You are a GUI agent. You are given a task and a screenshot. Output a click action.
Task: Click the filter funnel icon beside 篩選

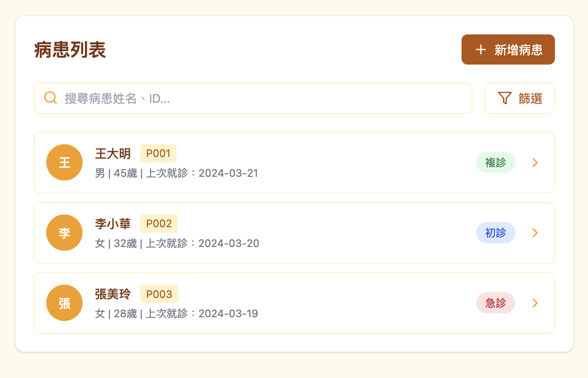[x=504, y=98]
